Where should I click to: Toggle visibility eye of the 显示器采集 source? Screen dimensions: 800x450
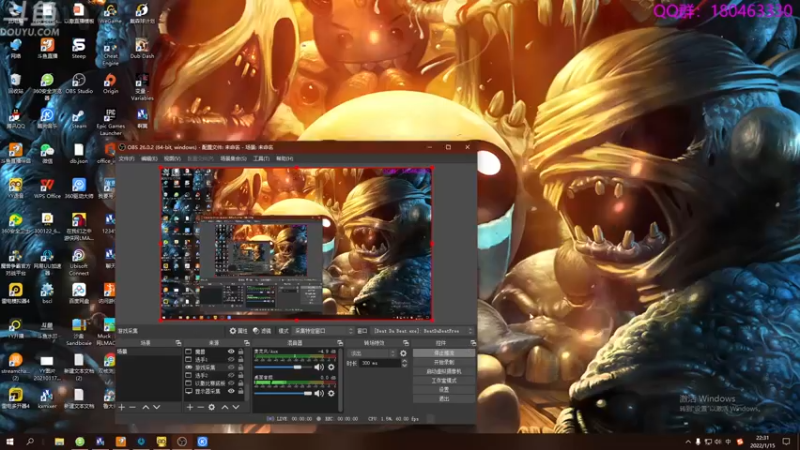point(231,391)
